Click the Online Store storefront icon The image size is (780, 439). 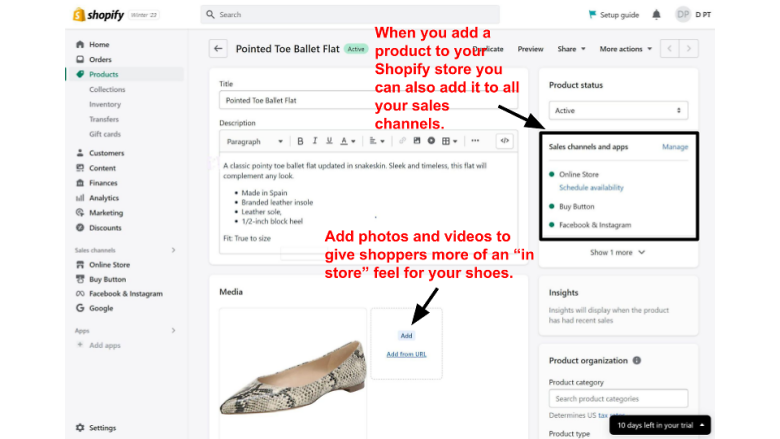pos(80,264)
